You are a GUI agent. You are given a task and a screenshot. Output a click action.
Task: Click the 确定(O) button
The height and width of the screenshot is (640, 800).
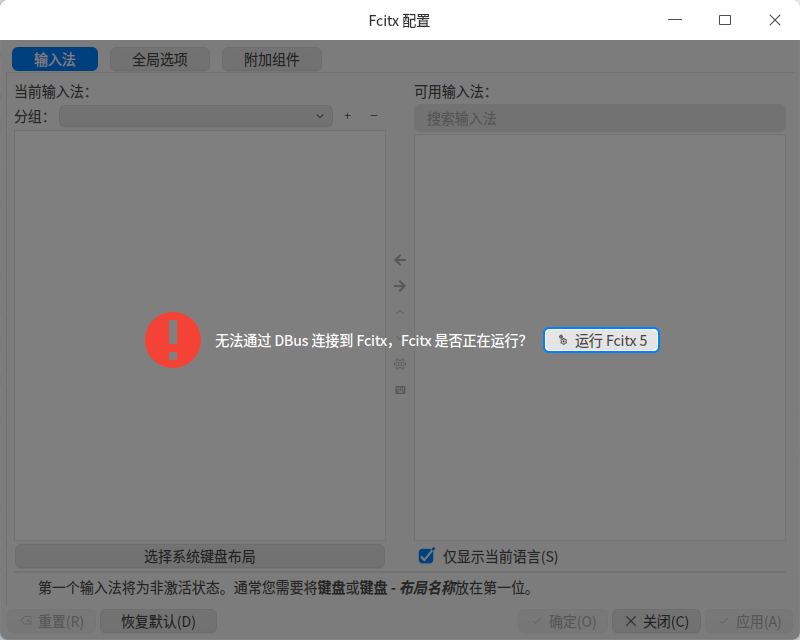click(563, 622)
